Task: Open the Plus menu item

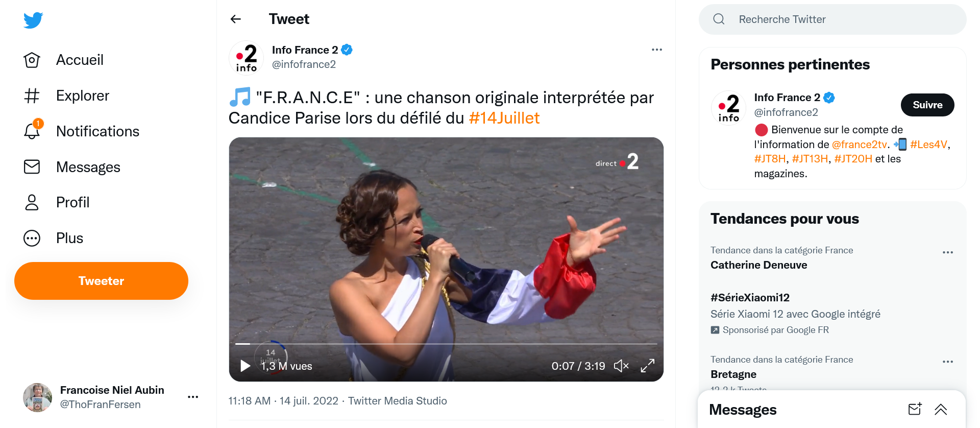Action: (x=69, y=238)
